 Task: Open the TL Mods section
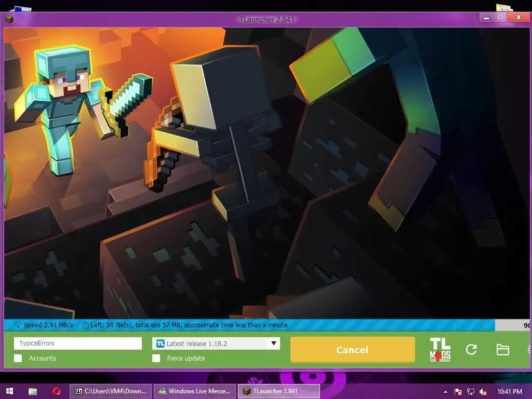coord(440,350)
